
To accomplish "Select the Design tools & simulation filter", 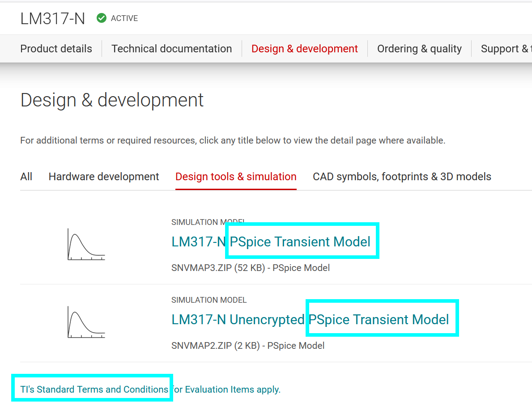I will tap(236, 177).
